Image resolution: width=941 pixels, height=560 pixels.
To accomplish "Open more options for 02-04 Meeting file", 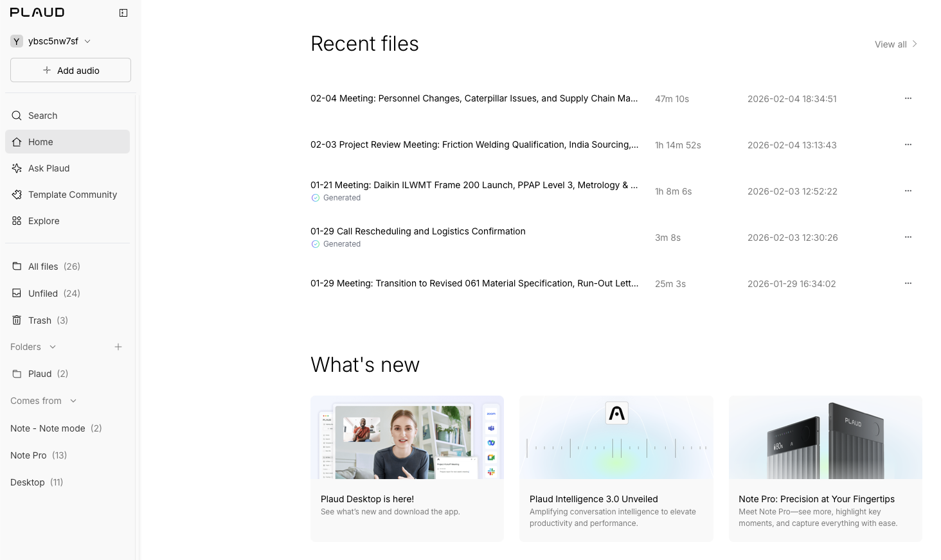I will click(x=908, y=98).
